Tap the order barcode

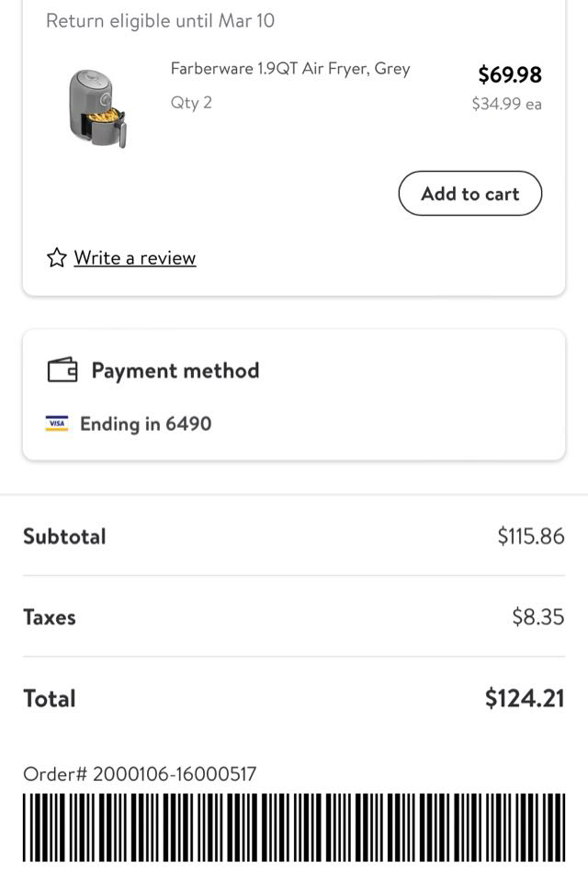click(x=294, y=828)
